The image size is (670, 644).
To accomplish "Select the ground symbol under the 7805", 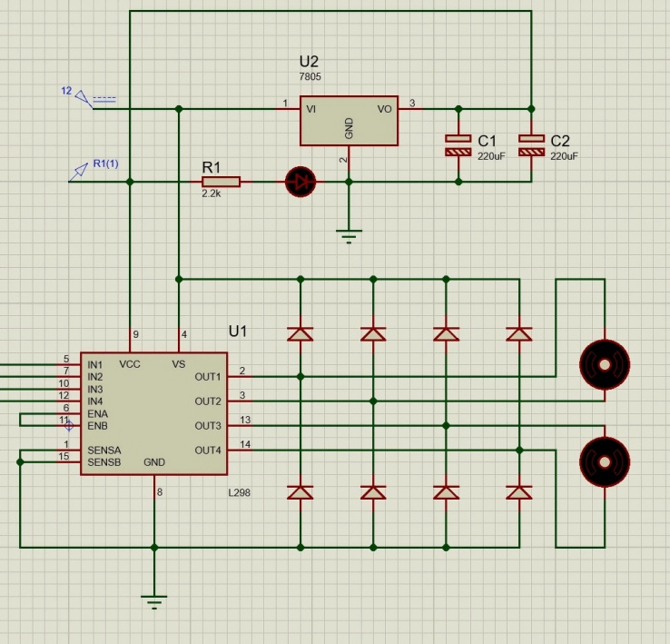I will 349,234.
